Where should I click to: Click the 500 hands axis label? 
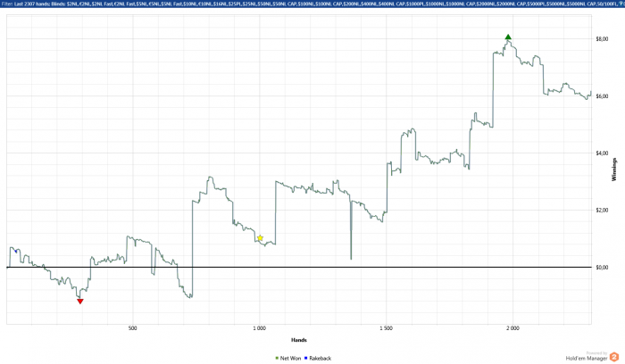(x=132, y=328)
